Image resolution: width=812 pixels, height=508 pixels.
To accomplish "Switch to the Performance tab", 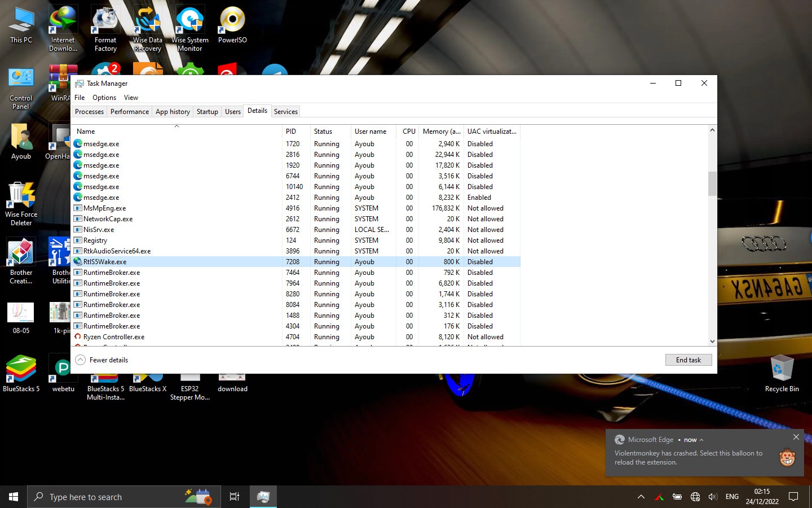I will coord(129,111).
